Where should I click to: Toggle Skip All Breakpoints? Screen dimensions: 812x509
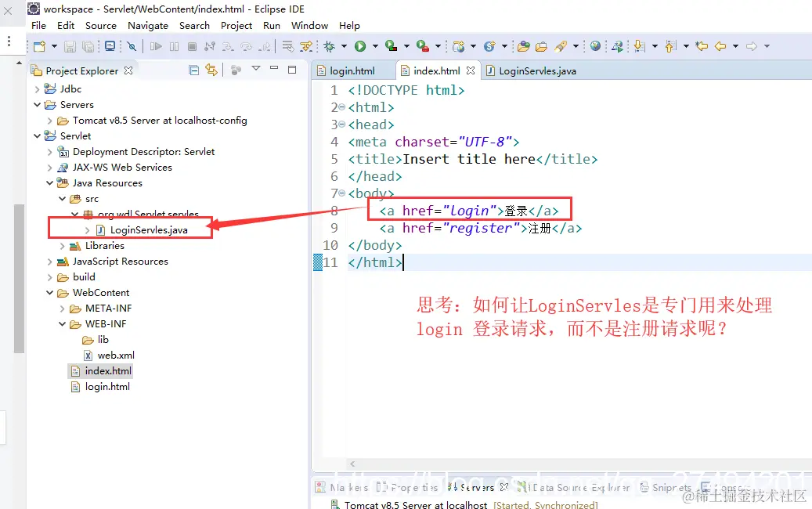click(x=132, y=47)
